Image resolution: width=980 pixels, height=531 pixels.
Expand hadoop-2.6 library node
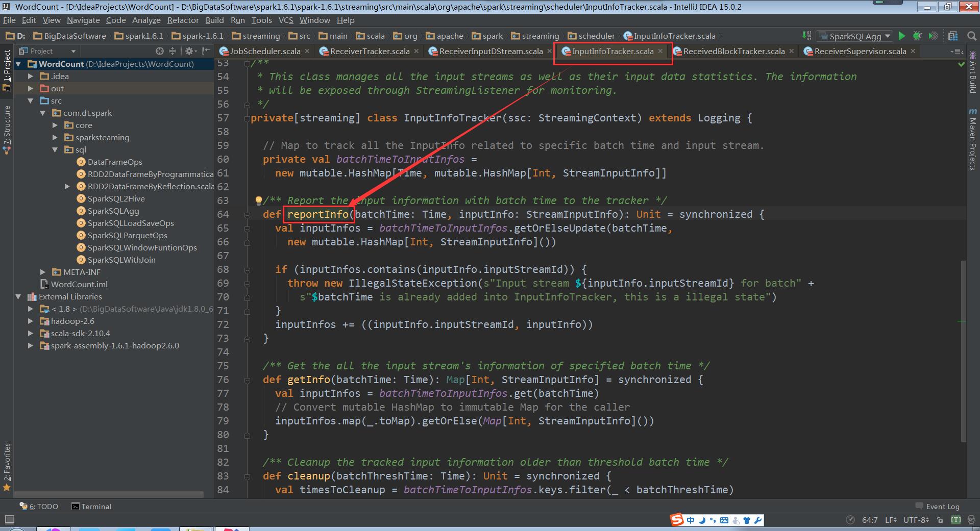(31, 321)
